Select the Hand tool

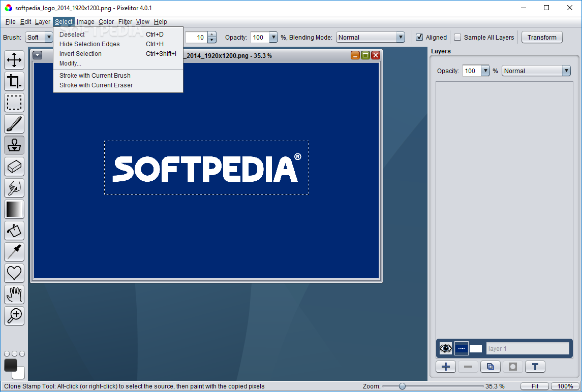(x=14, y=295)
